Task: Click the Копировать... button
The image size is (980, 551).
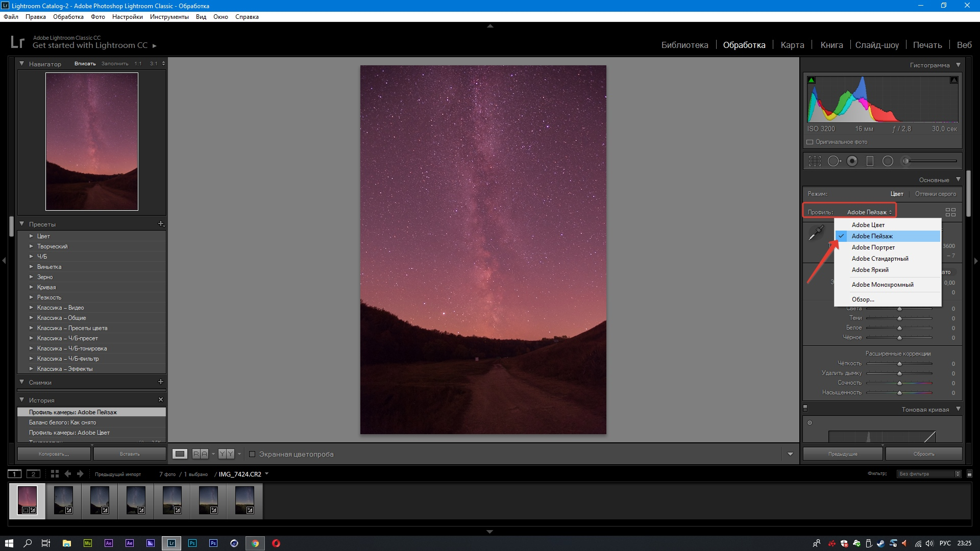Action: (54, 454)
